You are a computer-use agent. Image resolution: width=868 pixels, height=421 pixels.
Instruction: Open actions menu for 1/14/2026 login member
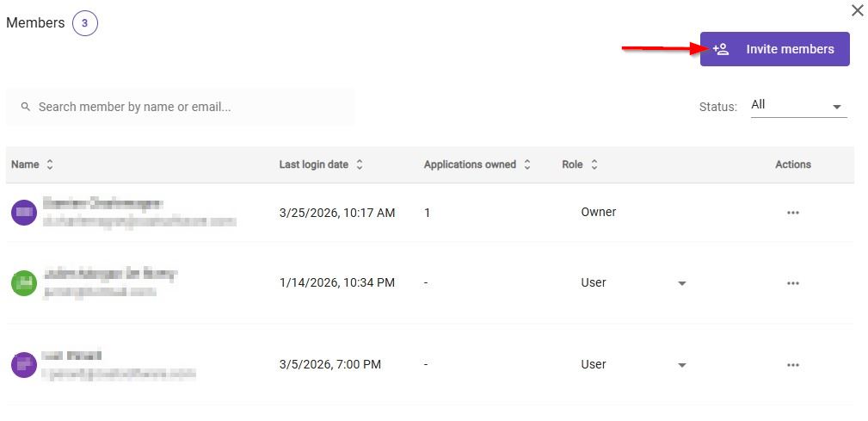(x=792, y=283)
